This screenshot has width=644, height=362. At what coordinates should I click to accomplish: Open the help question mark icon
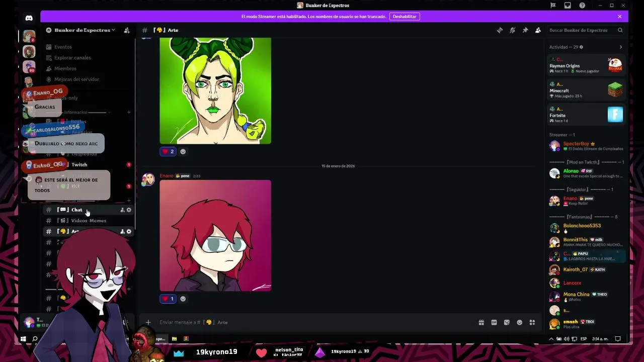click(582, 6)
